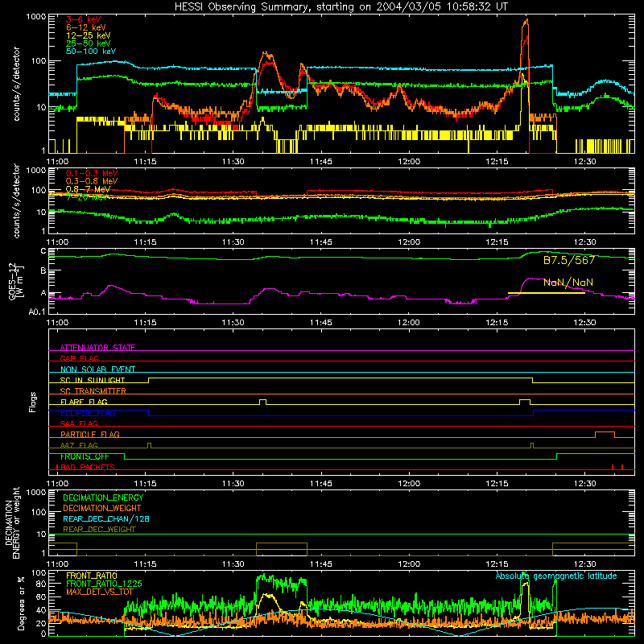The image size is (644, 644).
Task: Click the PARTICLE_FLAG raised pulse after 12:30
Action: (x=605, y=435)
